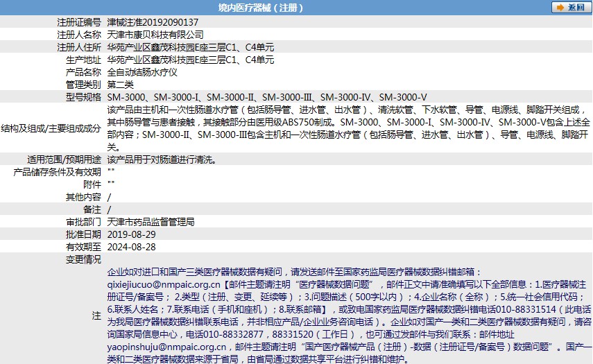Click the 返回 back button

(x=571, y=7)
